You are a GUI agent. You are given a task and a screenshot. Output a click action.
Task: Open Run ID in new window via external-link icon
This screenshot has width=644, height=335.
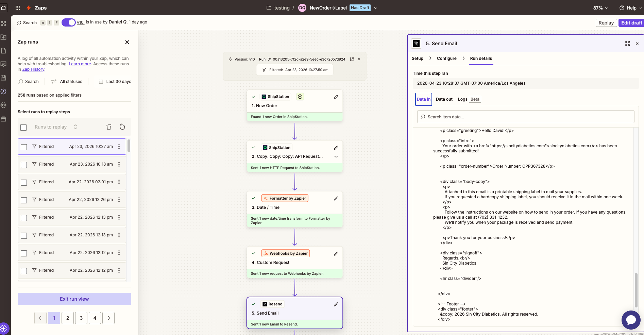click(x=352, y=59)
